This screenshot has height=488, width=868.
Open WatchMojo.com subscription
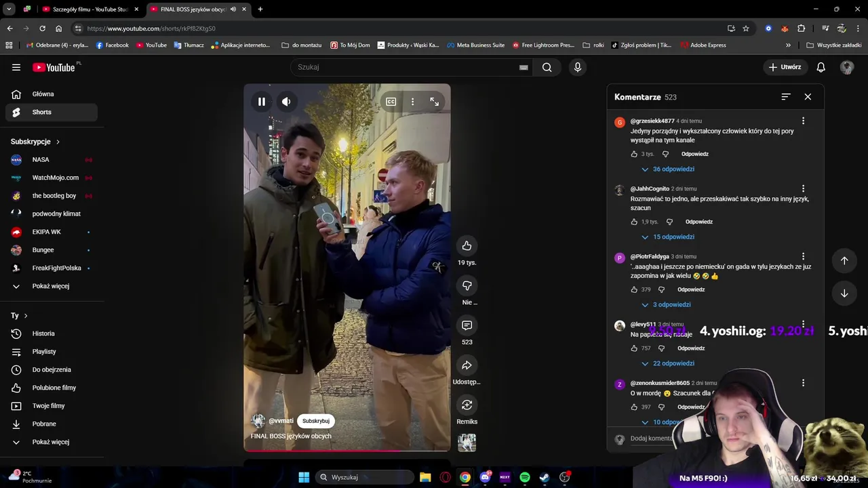[x=52, y=178]
